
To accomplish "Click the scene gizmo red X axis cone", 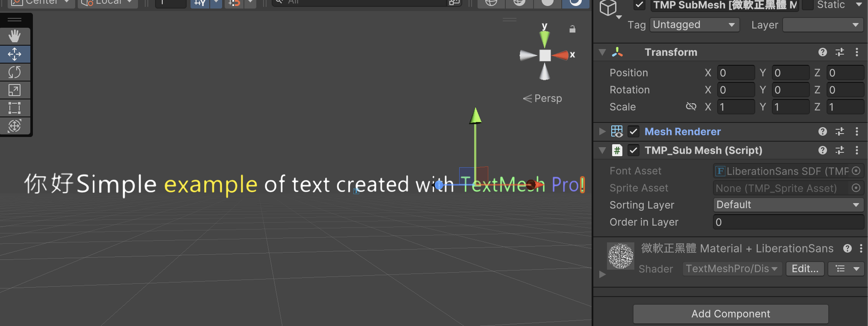I will coord(560,55).
